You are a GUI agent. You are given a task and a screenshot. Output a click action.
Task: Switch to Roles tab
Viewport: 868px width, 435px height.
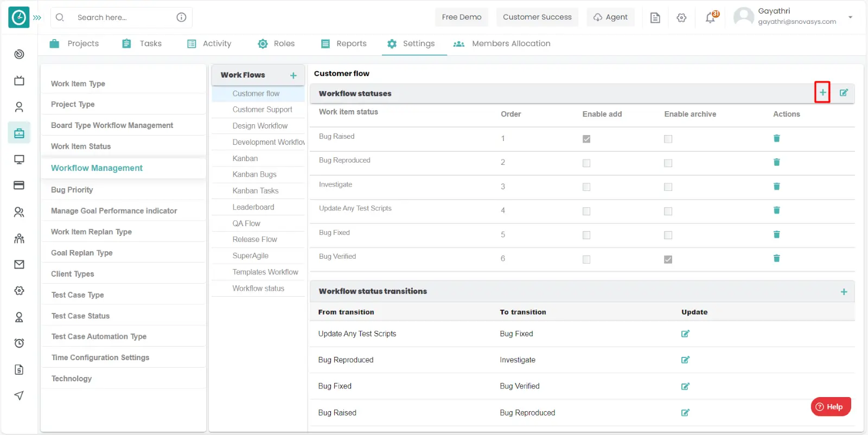[276, 44]
